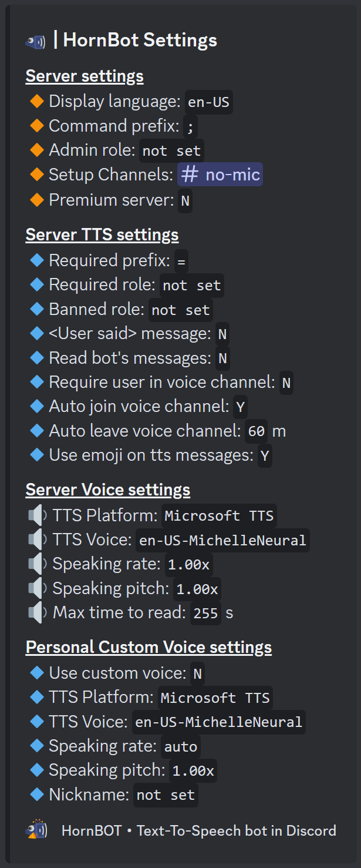Image resolution: width=361 pixels, height=868 pixels.
Task: Click the speaker icon next to Speaking pitch
Action: 36,588
